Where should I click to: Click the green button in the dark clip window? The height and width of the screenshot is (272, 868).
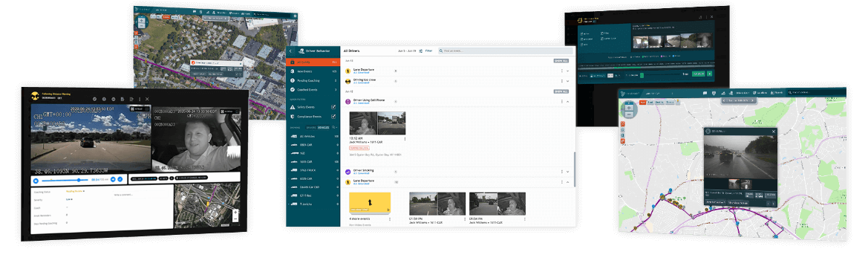[698, 74]
